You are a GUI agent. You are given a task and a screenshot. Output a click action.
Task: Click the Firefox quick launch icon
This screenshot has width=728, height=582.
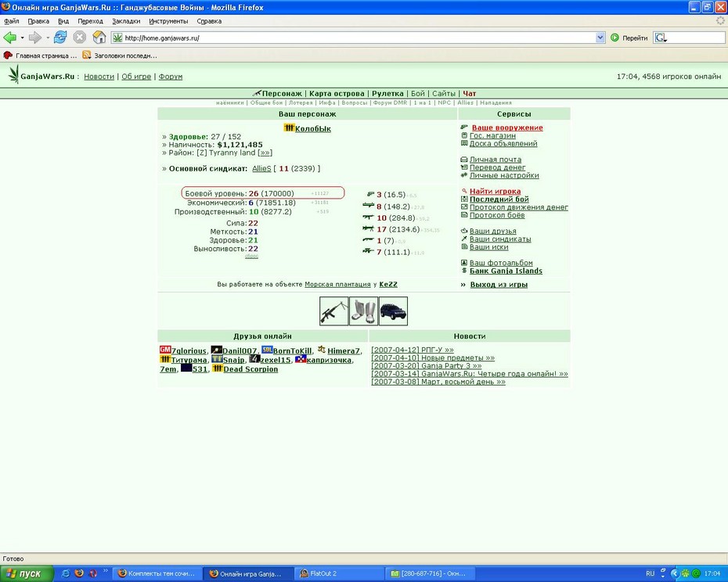point(79,573)
